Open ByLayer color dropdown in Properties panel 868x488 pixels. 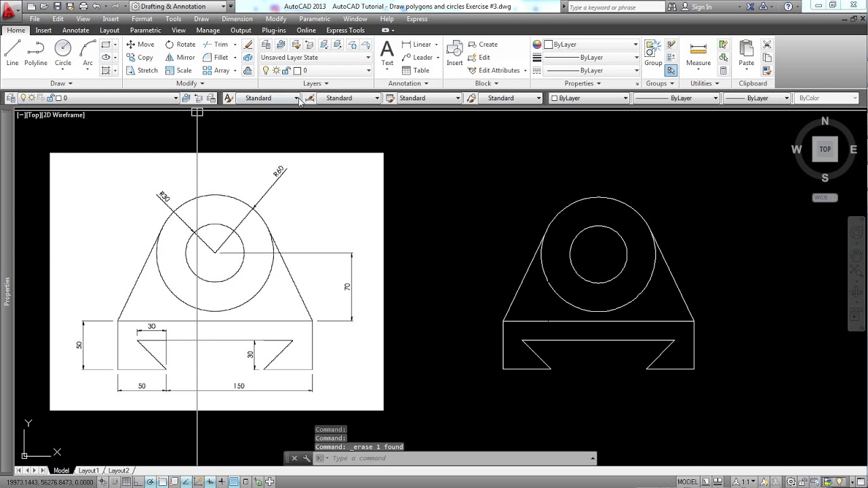(591, 45)
